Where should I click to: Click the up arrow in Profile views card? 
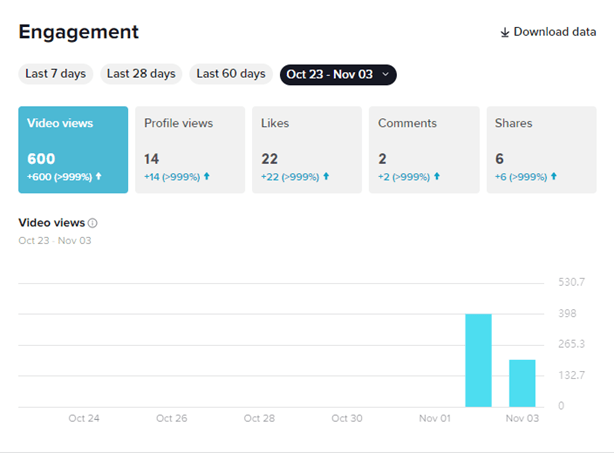coord(207,177)
